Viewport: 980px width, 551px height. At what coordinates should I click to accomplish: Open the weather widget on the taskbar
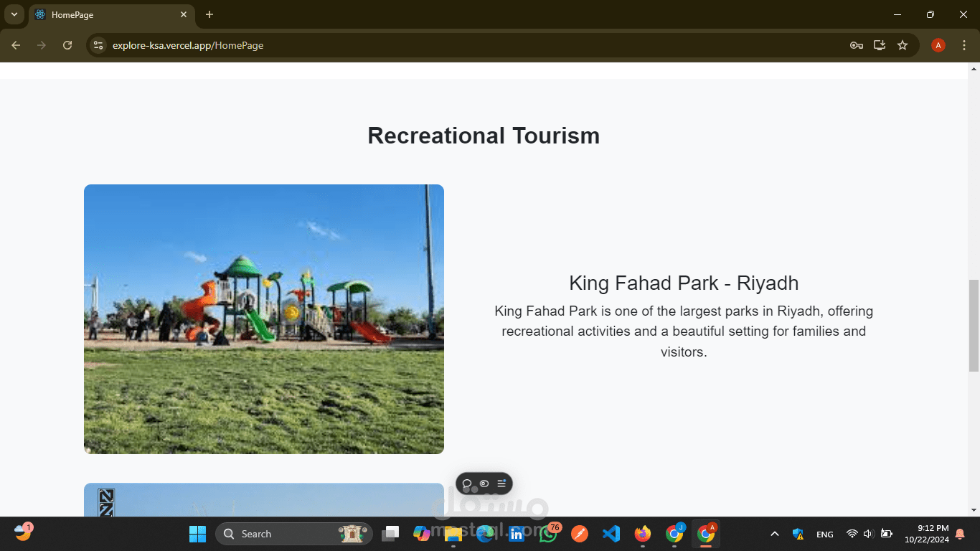coord(23,532)
